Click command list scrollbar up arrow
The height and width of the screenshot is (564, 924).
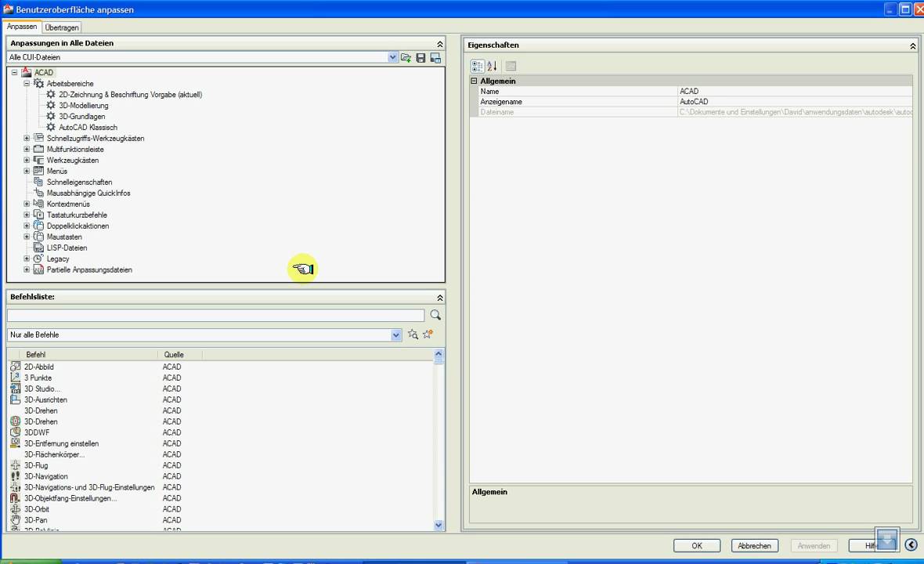[x=439, y=353]
